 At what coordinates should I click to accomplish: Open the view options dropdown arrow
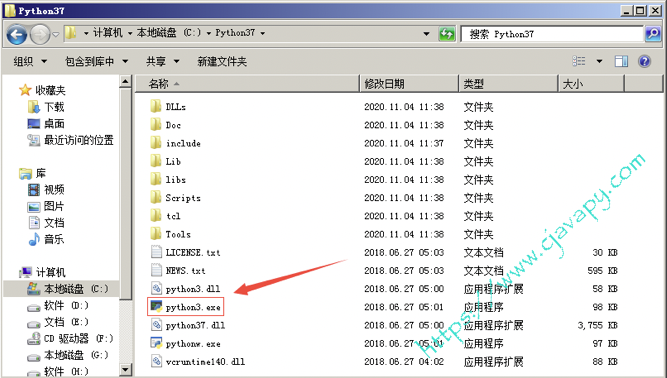(x=599, y=61)
